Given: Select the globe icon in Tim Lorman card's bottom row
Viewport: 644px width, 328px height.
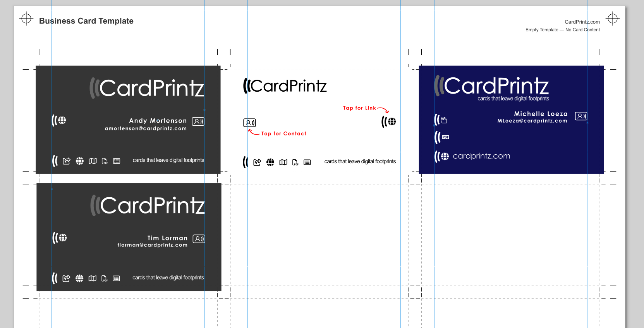Looking at the screenshot, I should tap(79, 278).
